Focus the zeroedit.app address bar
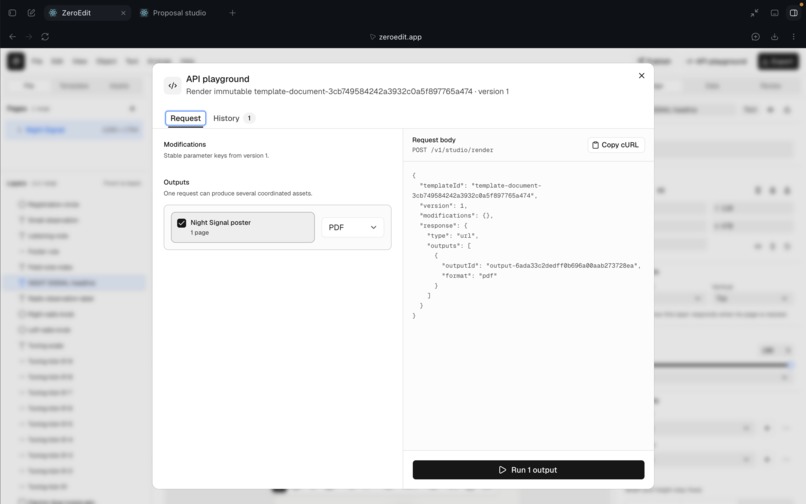 tap(396, 37)
